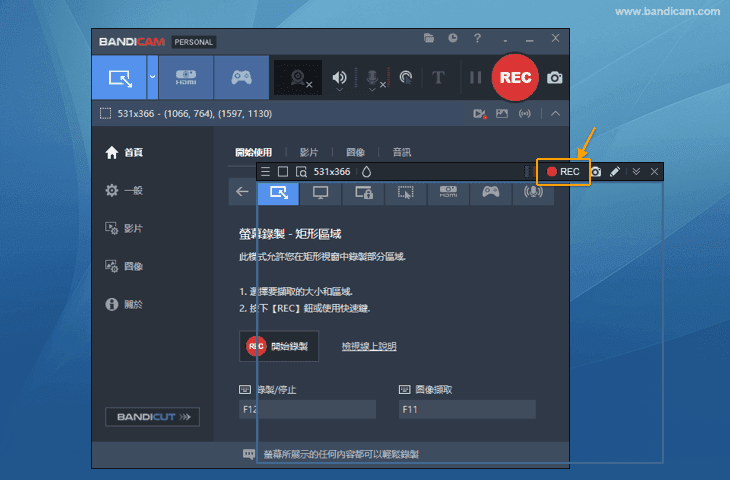Click the 531x366 coordinates text in the info bar

[195, 114]
